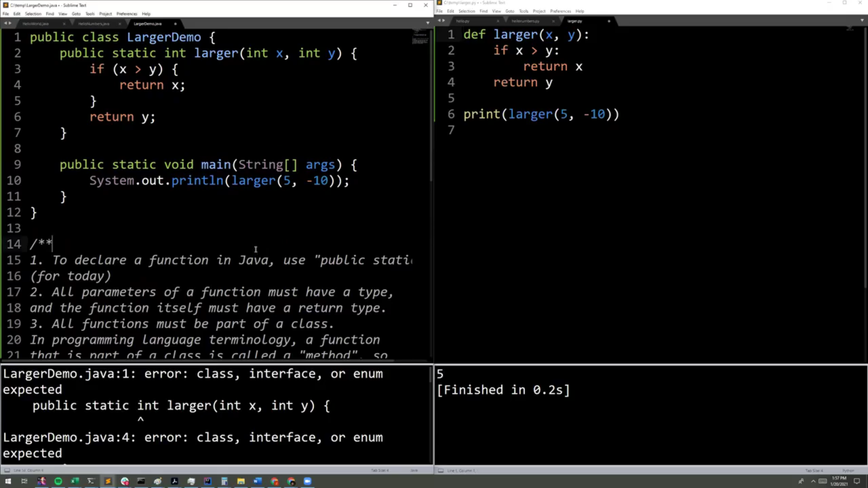Viewport: 868px width, 488px height.
Task: Open Tools menu in Java window
Action: (90, 14)
